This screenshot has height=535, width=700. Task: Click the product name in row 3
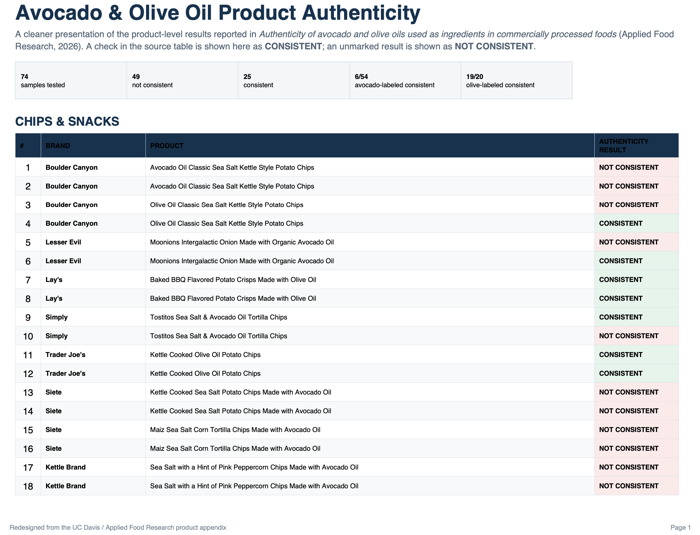[x=226, y=205]
